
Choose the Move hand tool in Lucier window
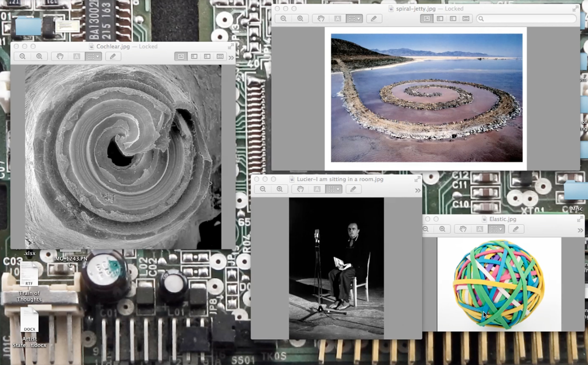tap(300, 189)
